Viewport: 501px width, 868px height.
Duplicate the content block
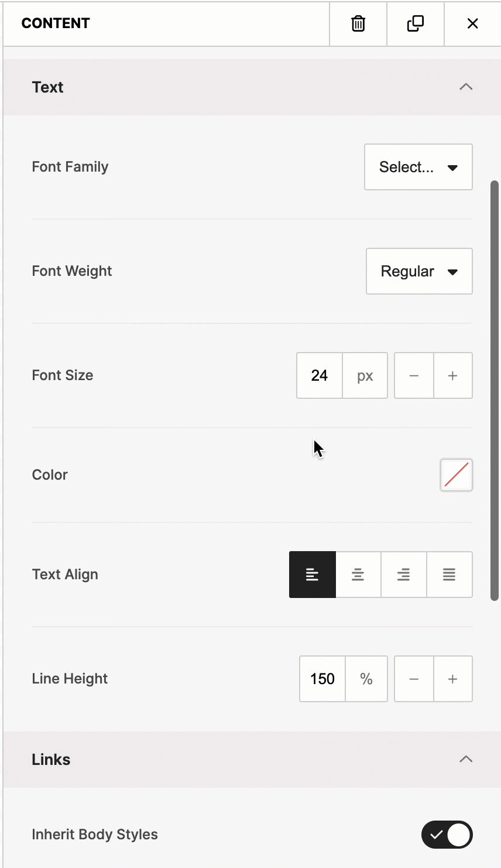coord(416,23)
